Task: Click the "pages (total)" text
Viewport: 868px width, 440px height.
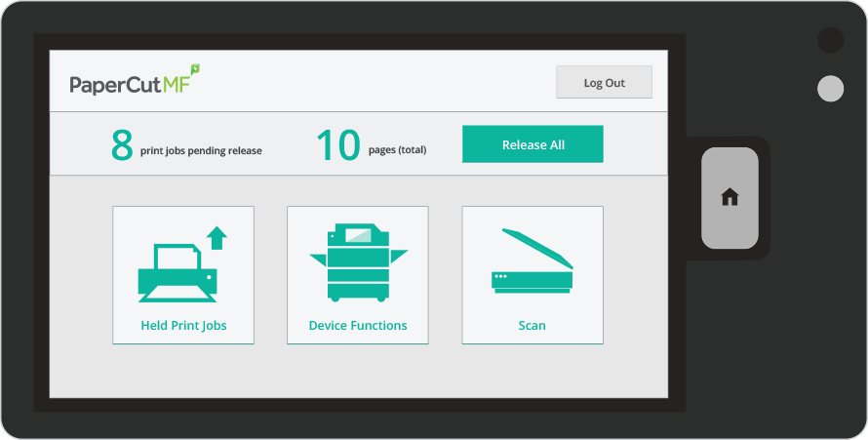Action: tap(397, 150)
